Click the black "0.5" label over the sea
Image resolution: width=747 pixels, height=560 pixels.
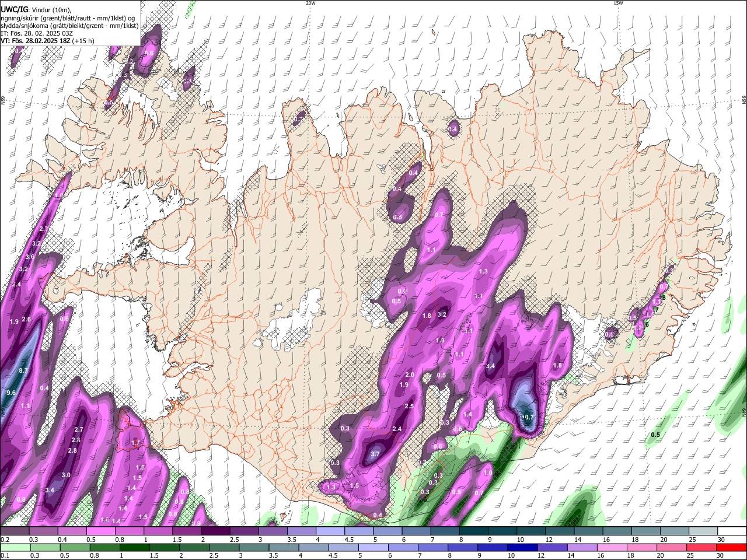(x=655, y=435)
